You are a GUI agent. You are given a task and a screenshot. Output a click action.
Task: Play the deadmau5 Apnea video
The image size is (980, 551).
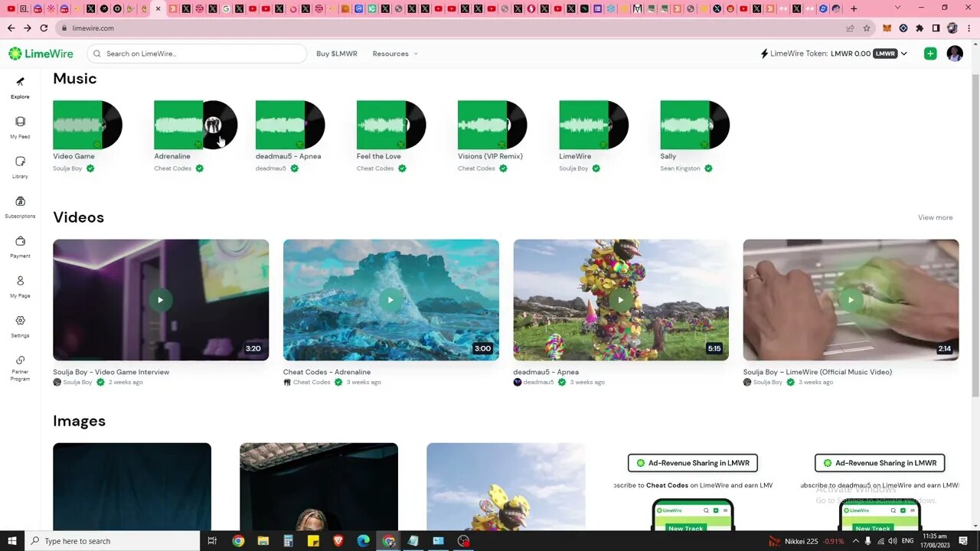point(621,300)
